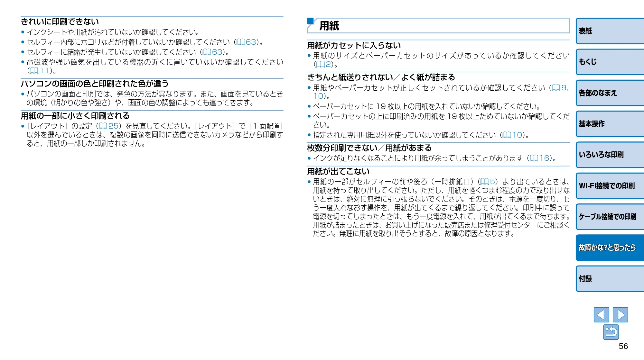Viewport: 644px width, 360px height.
Task: Open the 各部のなまえ side tab
Action: pyautogui.click(x=610, y=93)
